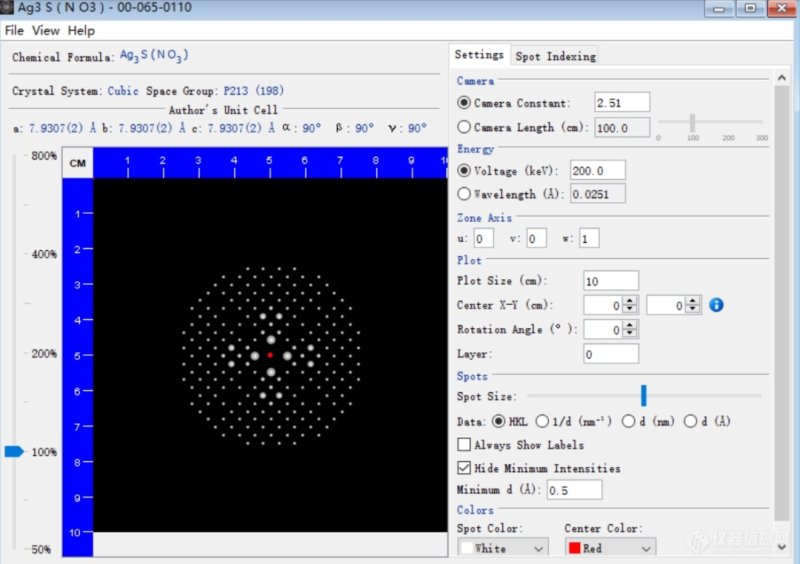Click the Spot Size slider handle
Image resolution: width=800 pixels, height=564 pixels.
(644, 396)
